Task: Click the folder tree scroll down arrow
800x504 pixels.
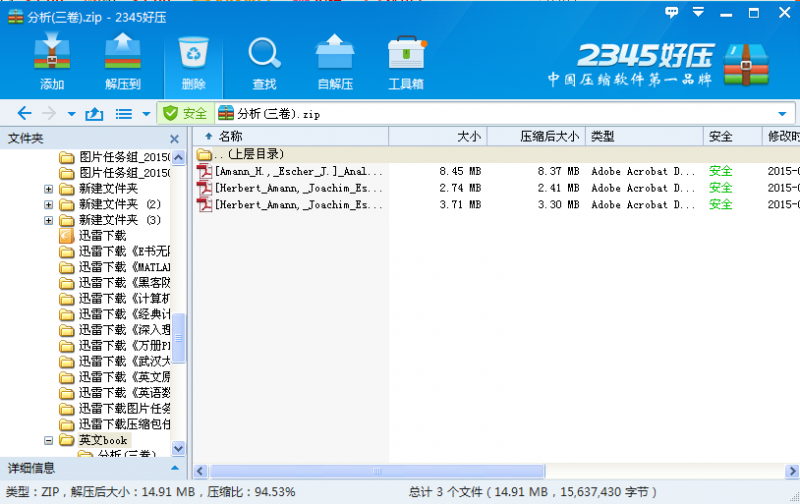Action: pos(179,448)
